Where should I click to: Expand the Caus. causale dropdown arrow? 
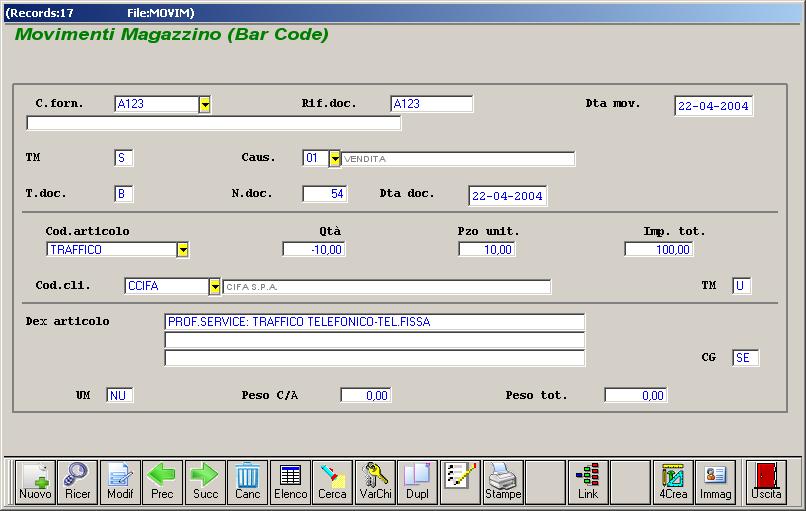(x=335, y=158)
